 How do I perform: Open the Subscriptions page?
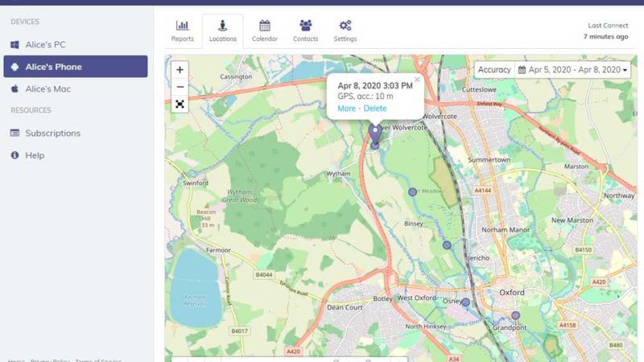coord(76,133)
